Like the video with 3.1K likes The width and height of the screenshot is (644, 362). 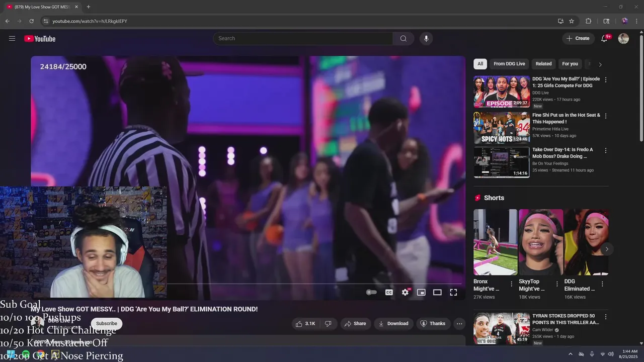(305, 324)
